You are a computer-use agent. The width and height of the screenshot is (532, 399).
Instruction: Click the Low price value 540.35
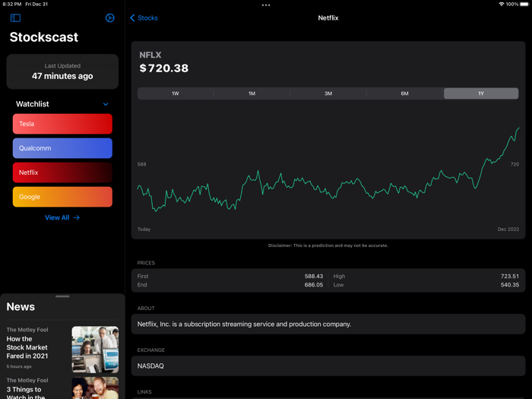coord(510,285)
